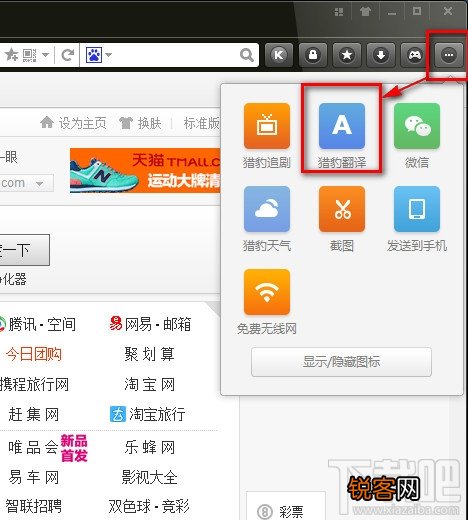Viewport: 468px width, 520px height.
Task: Open the 聚划算 link
Action: tap(149, 354)
